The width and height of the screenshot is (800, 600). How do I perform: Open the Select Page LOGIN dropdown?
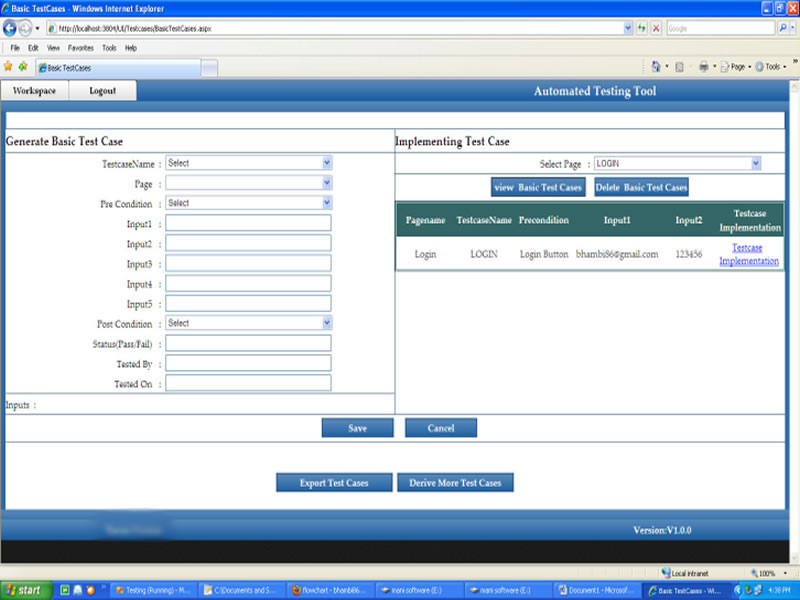pyautogui.click(x=755, y=163)
